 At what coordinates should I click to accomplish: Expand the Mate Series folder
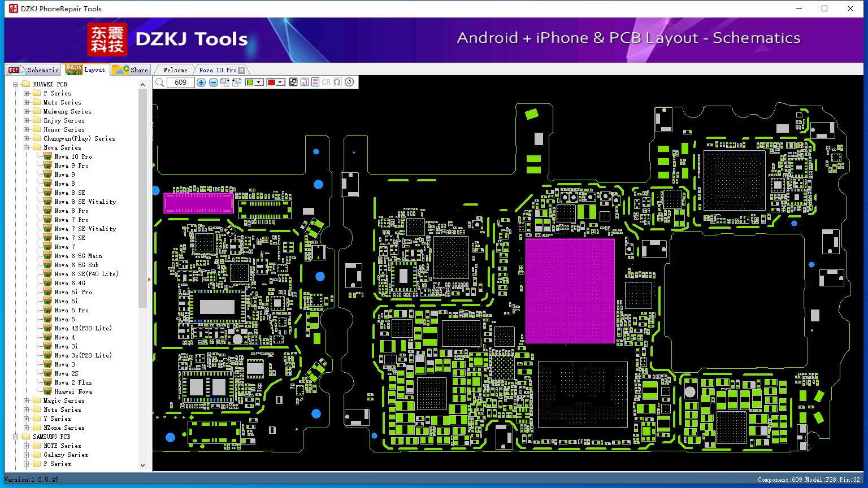[x=26, y=102]
